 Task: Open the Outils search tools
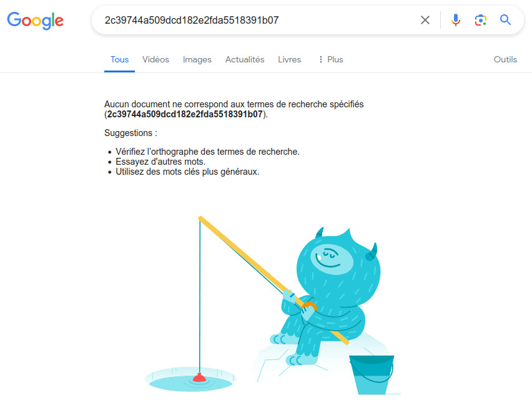click(x=505, y=59)
